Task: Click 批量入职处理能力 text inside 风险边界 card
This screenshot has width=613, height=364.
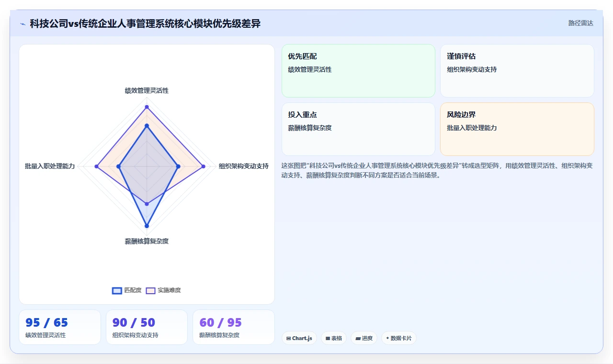Action: [x=472, y=128]
